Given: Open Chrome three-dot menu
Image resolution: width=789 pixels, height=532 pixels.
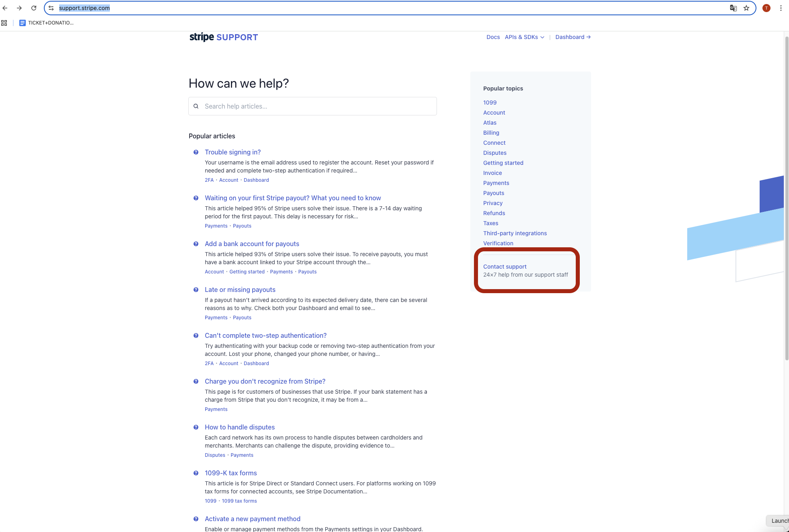Looking at the screenshot, I should [x=781, y=8].
